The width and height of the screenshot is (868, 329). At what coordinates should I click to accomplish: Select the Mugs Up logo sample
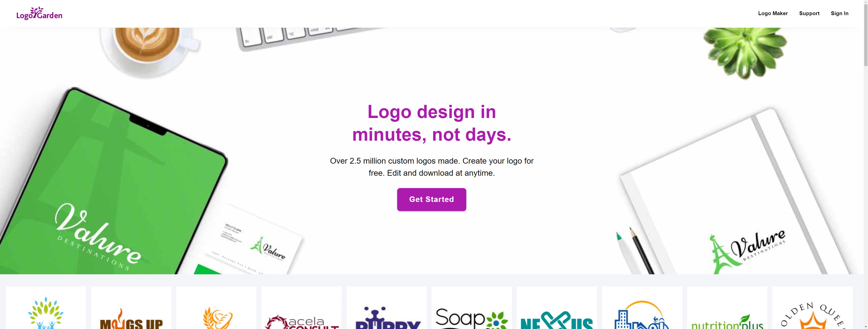[x=131, y=308]
